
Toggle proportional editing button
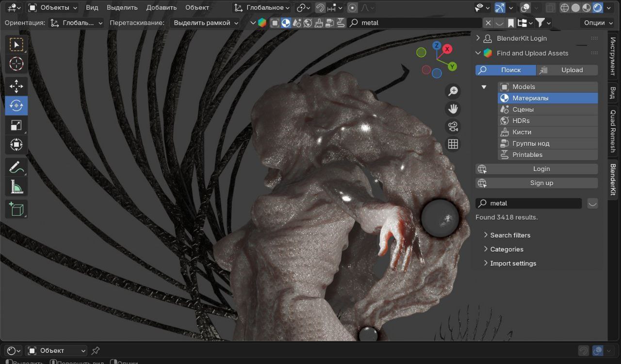point(353,8)
